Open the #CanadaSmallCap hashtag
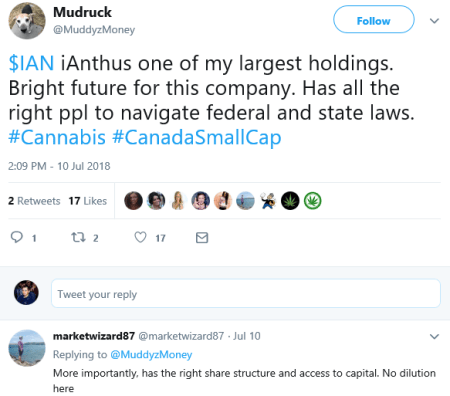 click(x=197, y=138)
